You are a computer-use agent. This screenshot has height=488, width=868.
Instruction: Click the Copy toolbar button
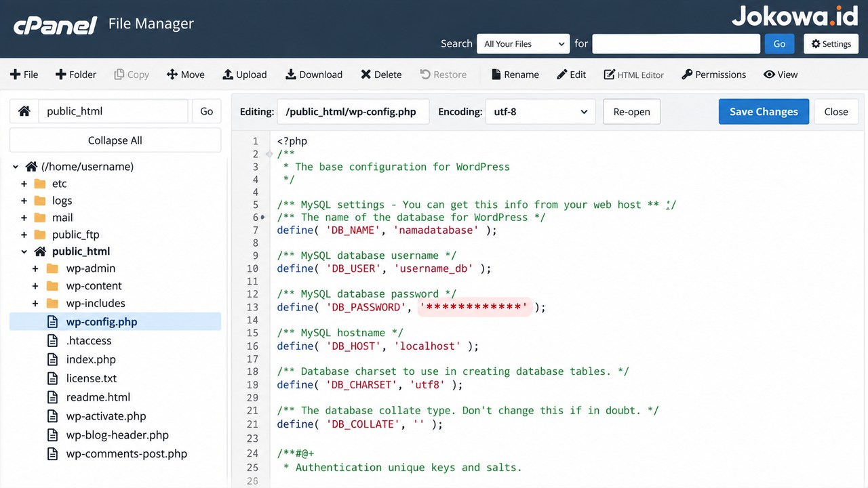(x=132, y=75)
